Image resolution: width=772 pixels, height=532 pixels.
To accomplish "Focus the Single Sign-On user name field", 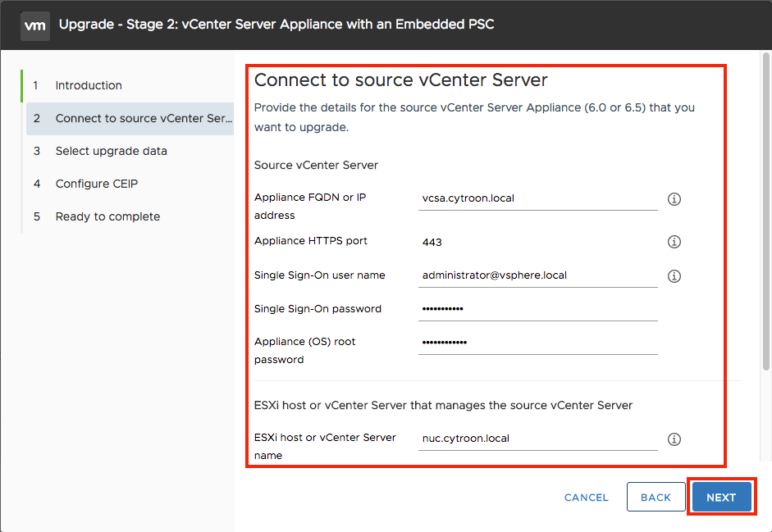I will [537, 275].
